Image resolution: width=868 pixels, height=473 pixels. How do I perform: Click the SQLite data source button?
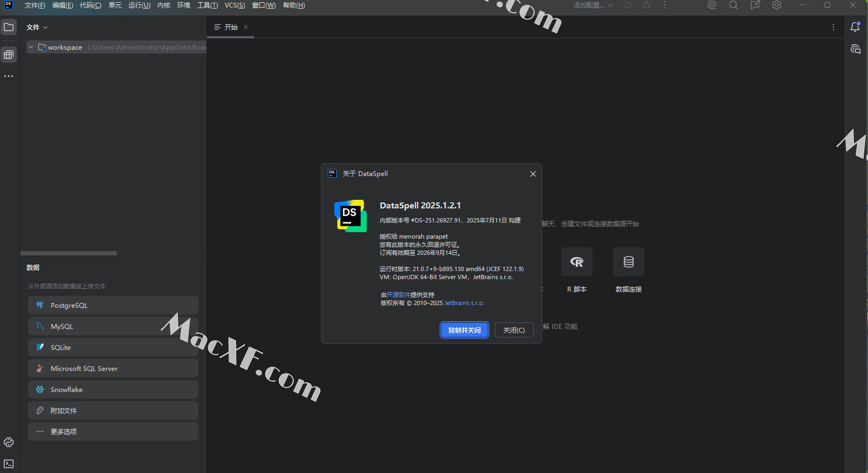point(113,347)
